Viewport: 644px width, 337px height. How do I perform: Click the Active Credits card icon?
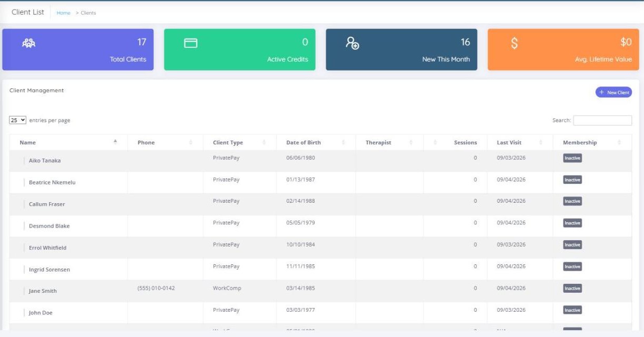pyautogui.click(x=190, y=43)
